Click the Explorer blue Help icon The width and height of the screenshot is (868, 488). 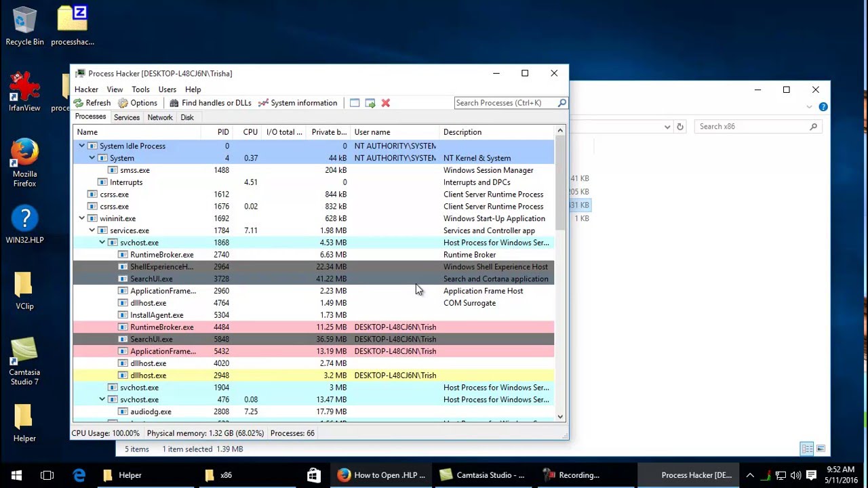pos(823,107)
